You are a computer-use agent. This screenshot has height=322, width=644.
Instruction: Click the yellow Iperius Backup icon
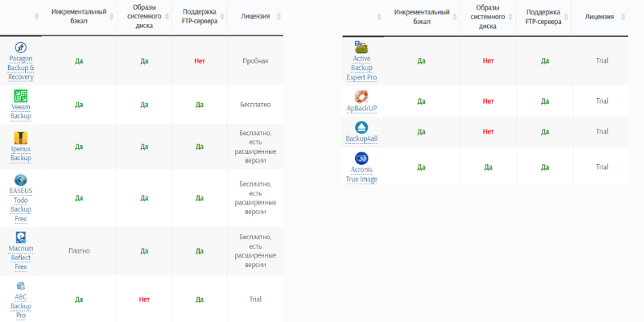[x=21, y=138]
